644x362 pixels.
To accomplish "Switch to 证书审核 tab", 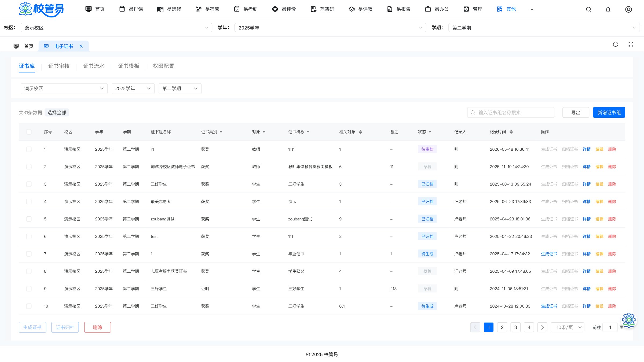I will [59, 66].
